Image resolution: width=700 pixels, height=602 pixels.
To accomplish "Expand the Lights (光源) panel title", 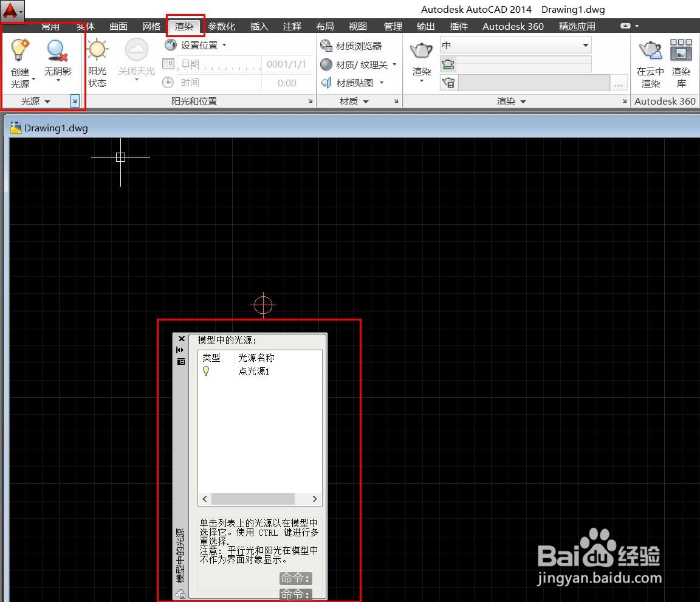I will pyautogui.click(x=35, y=102).
